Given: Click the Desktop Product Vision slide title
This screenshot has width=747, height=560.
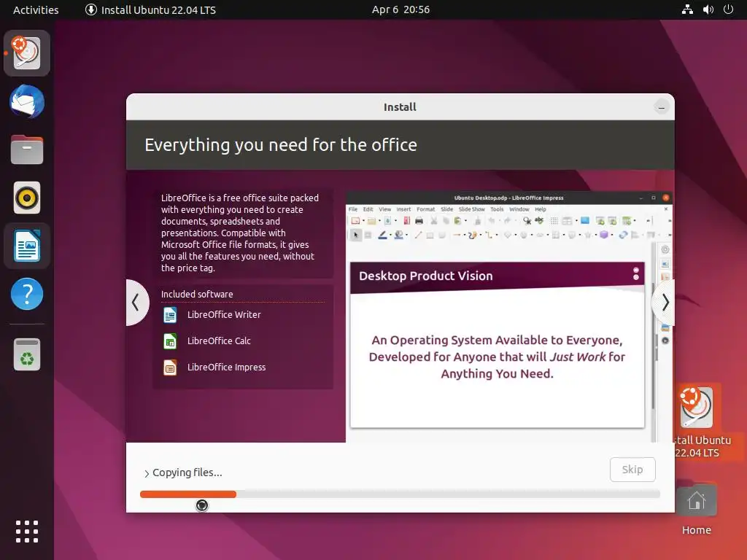Looking at the screenshot, I should (426, 276).
